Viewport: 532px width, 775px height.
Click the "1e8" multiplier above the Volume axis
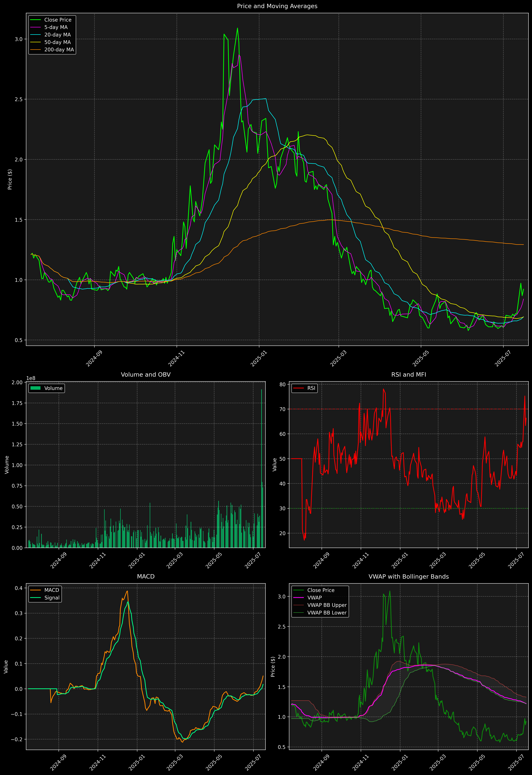pos(31,378)
